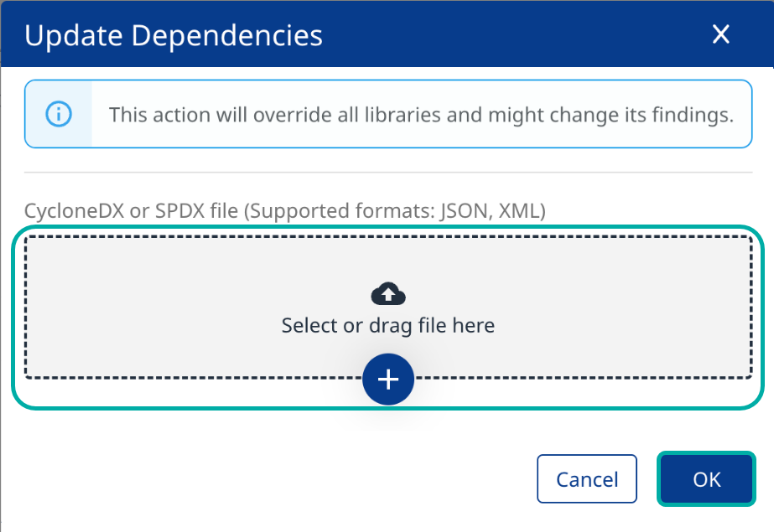This screenshot has height=532, width=774.
Task: Click the override libraries warning message
Action: (x=421, y=114)
